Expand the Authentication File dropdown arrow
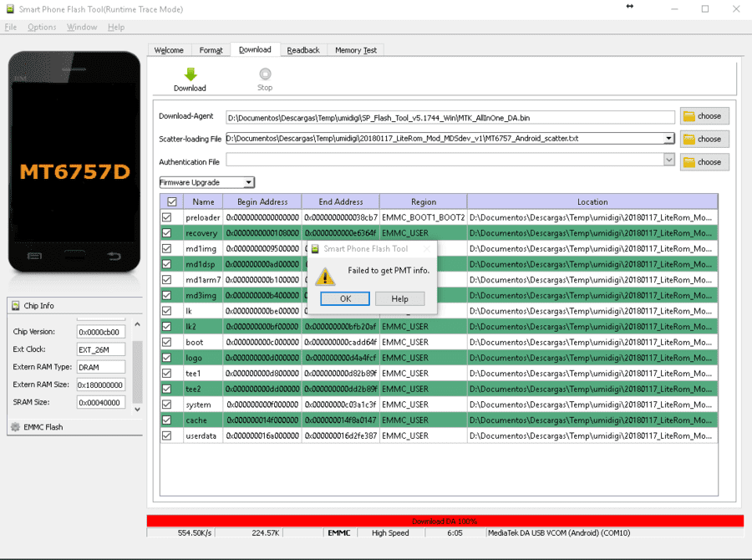This screenshot has height=560, width=752. (x=669, y=160)
